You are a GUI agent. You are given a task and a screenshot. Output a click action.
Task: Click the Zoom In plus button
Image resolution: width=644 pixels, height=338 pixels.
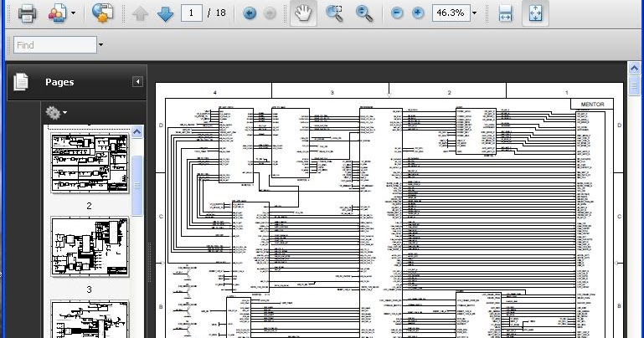[x=418, y=13]
